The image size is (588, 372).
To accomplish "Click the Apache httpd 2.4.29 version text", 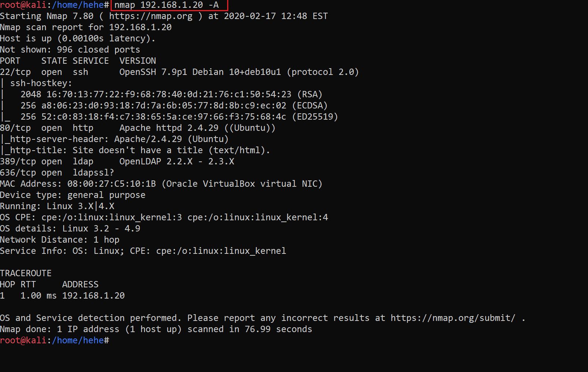I will (169, 128).
